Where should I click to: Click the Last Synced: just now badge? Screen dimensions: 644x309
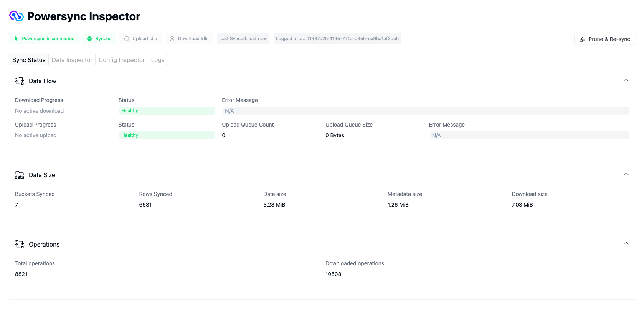tap(243, 39)
